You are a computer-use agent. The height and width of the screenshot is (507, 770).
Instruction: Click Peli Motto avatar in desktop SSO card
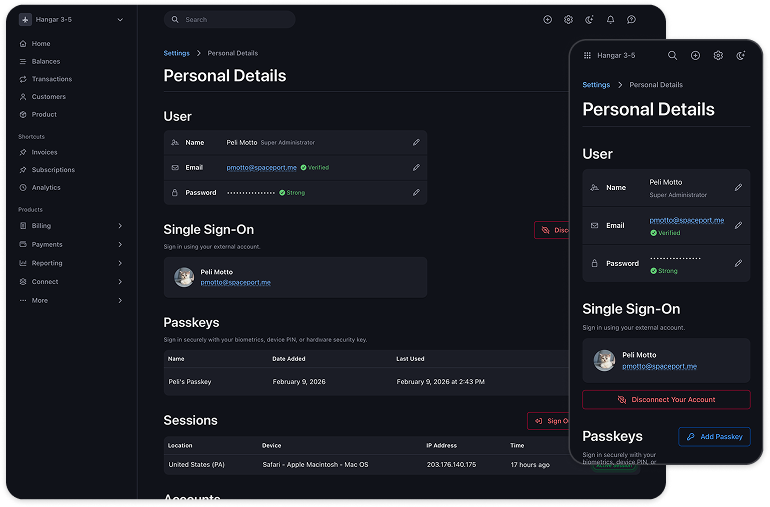(x=184, y=277)
